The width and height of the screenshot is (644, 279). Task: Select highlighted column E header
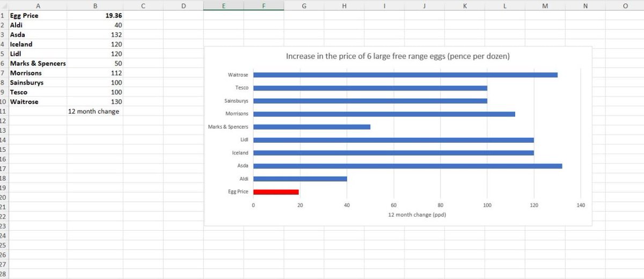click(x=223, y=5)
